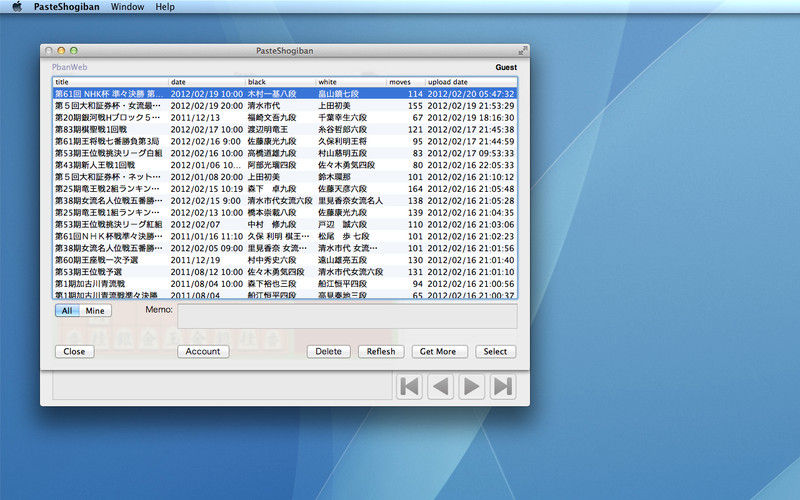Select the row 第53期王位戦挑決リーグ白組
The width and height of the screenshot is (800, 500).
click(x=285, y=153)
